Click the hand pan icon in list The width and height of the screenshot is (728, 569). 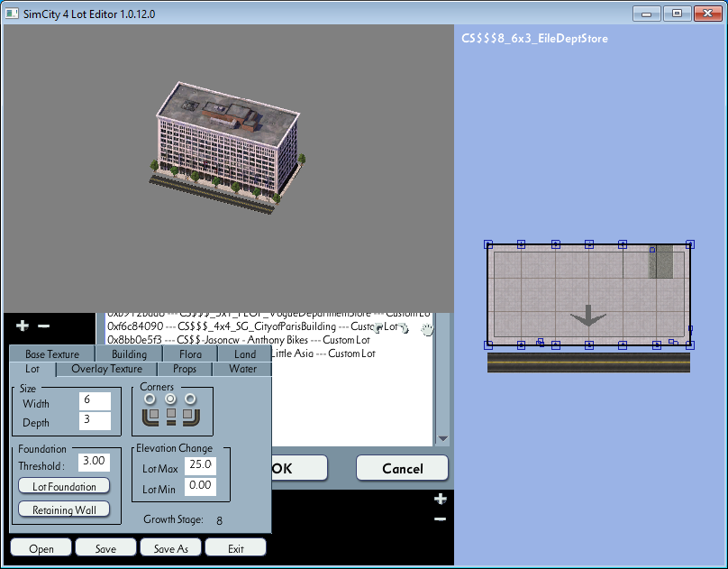[427, 329]
